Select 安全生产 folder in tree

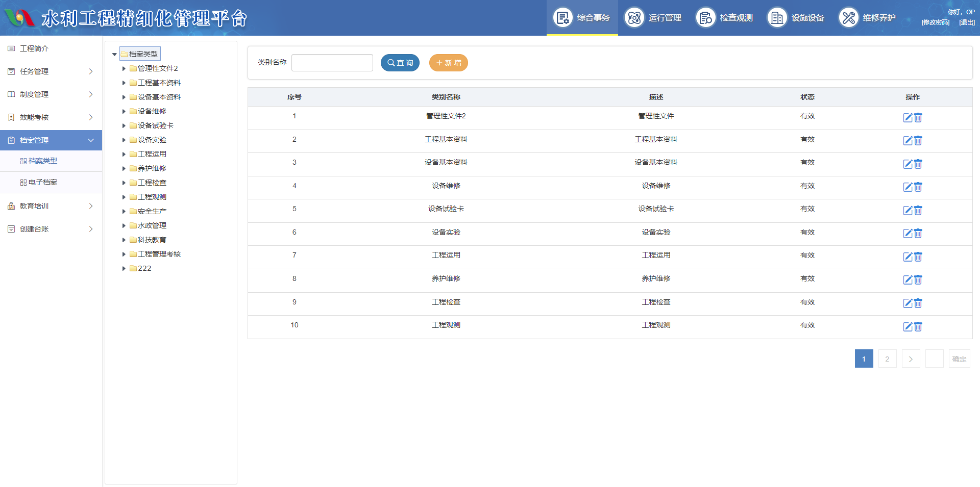(152, 211)
